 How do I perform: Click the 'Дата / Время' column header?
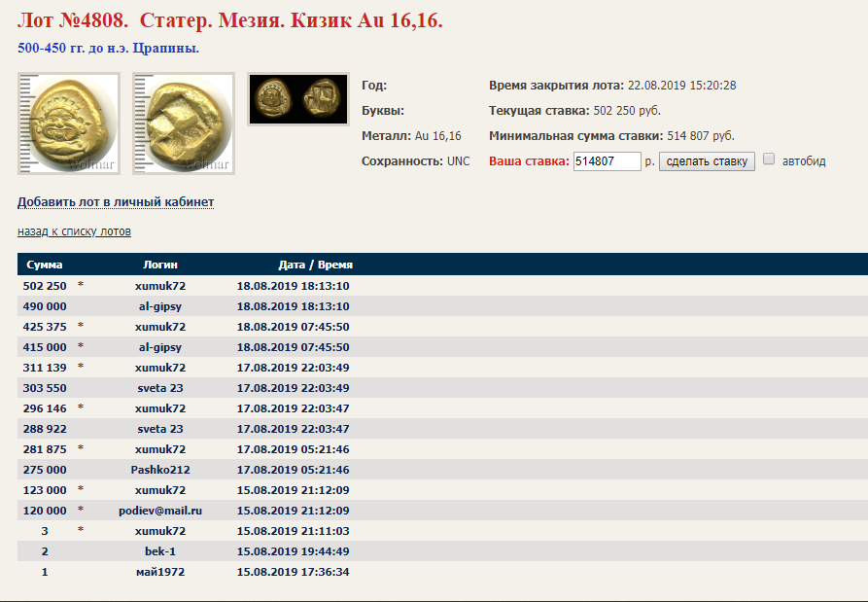click(316, 265)
